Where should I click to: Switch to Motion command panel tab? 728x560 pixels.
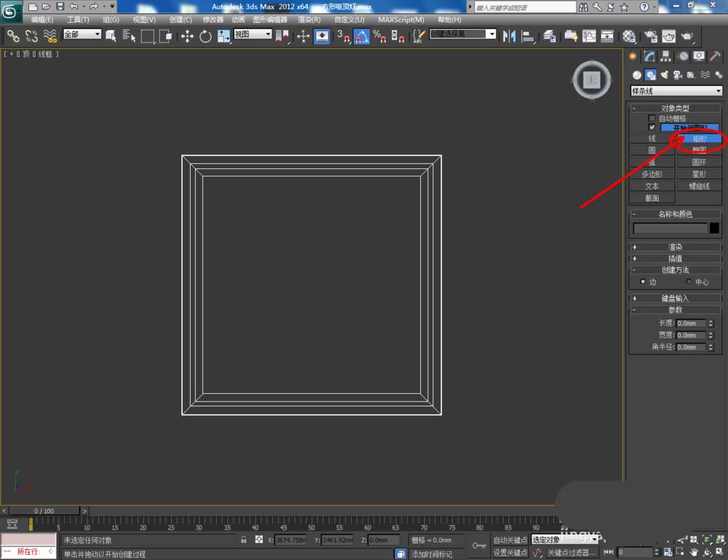[x=683, y=57]
